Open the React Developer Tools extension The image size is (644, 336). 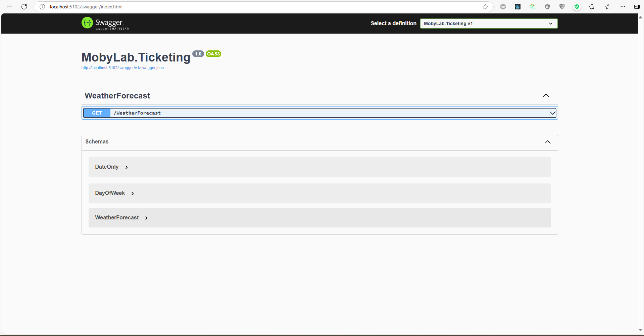pyautogui.click(x=518, y=7)
